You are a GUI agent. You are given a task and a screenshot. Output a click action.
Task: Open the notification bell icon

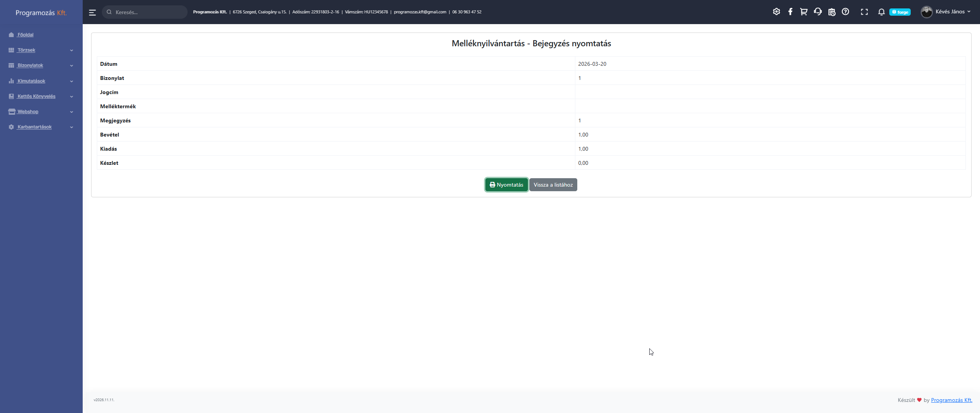pos(881,12)
